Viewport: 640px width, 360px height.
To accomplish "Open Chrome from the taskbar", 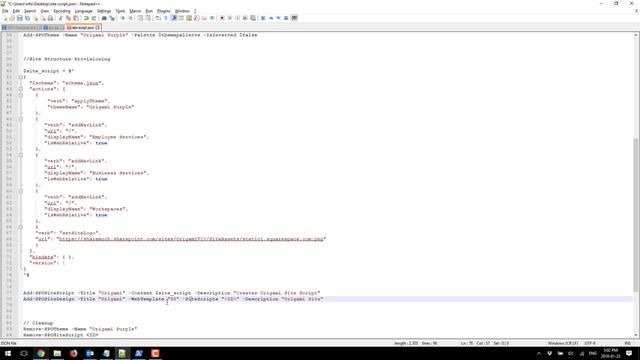I will tap(41, 353).
